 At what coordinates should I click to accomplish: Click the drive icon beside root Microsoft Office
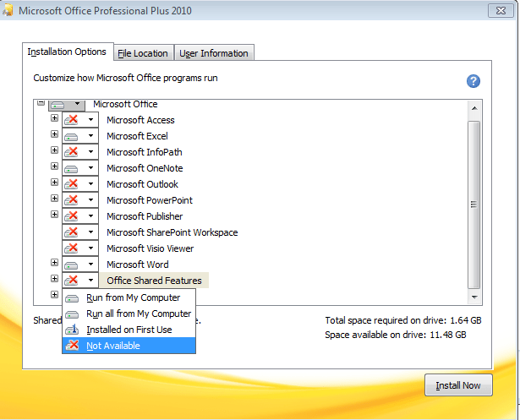(x=57, y=106)
